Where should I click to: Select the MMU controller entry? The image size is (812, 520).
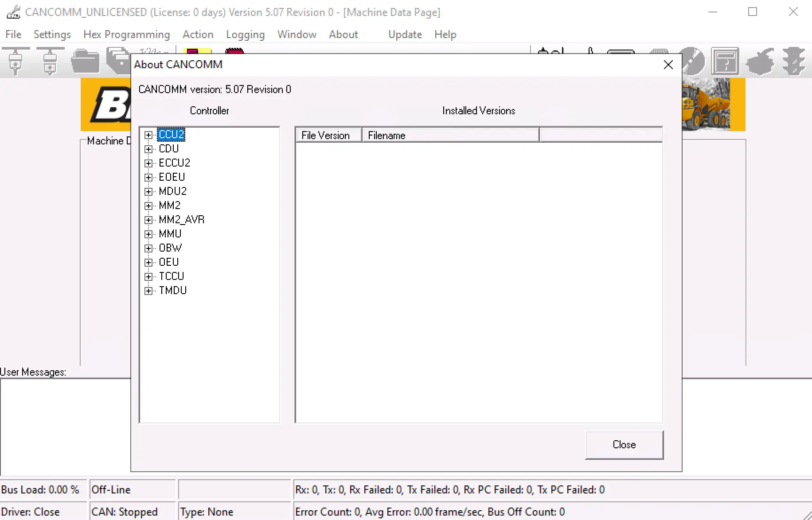coord(170,233)
